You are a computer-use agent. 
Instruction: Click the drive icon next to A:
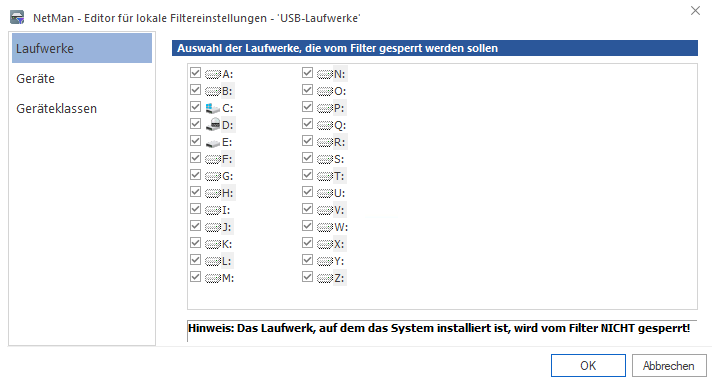pyautogui.click(x=213, y=74)
